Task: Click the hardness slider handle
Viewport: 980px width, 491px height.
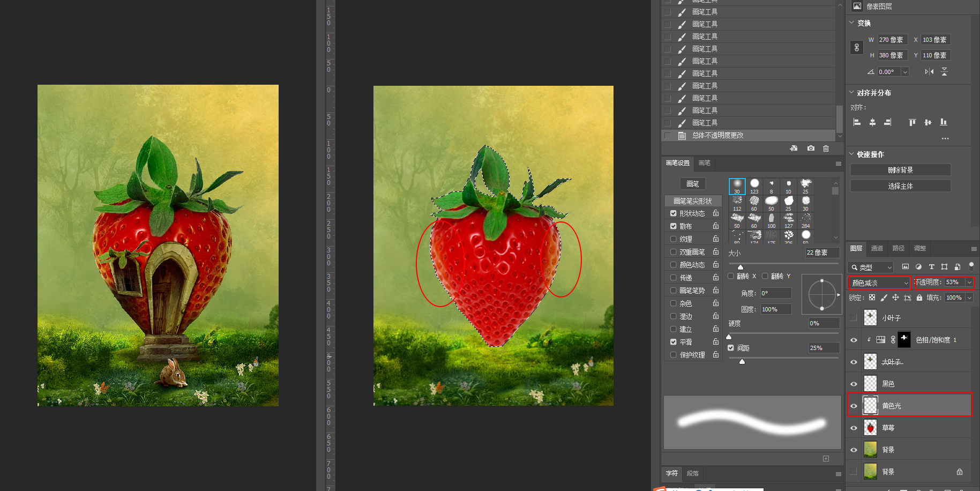Action: pyautogui.click(x=729, y=337)
